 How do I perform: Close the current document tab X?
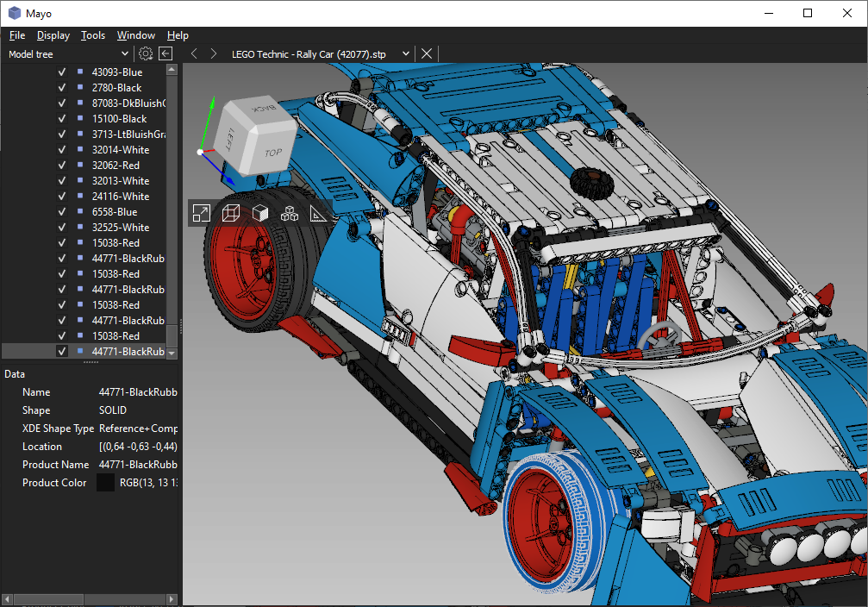[427, 53]
